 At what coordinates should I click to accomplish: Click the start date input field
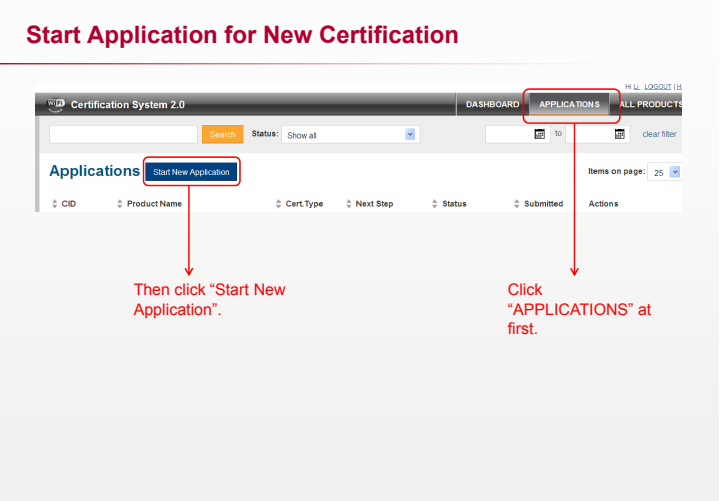click(509, 134)
